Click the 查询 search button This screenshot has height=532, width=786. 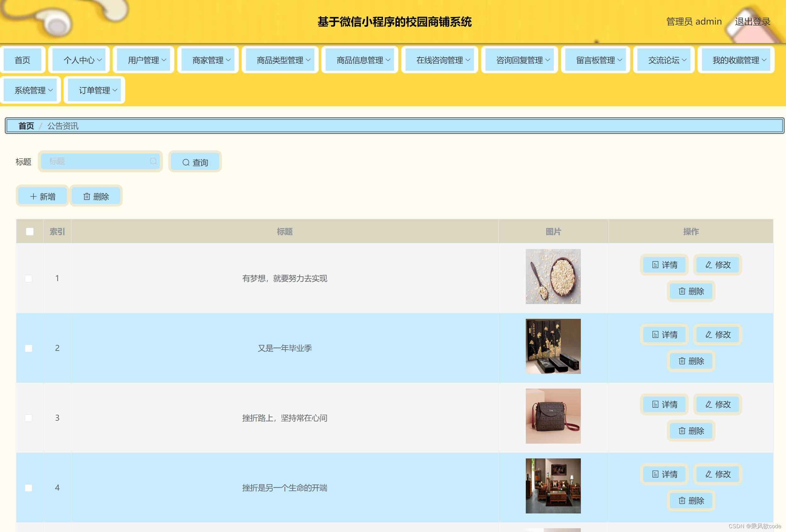pos(195,162)
